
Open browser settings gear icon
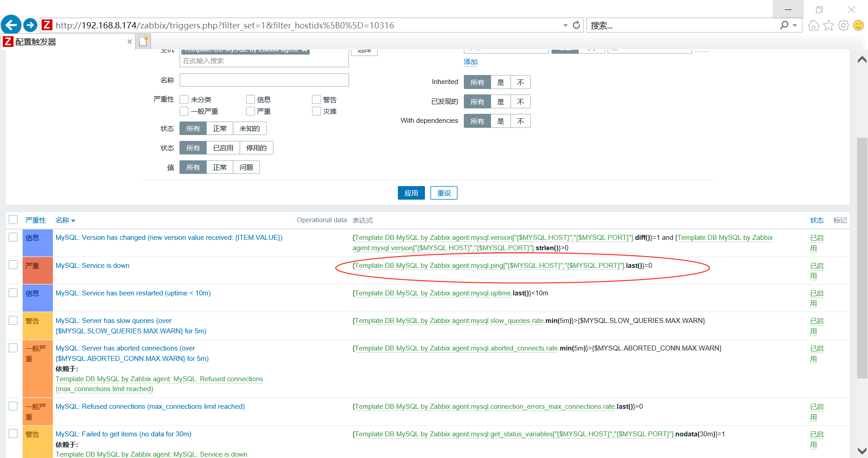[x=844, y=25]
